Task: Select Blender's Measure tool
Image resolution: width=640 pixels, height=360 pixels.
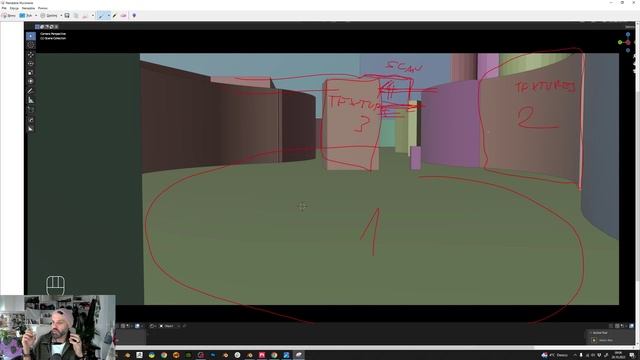Action: pyautogui.click(x=31, y=100)
